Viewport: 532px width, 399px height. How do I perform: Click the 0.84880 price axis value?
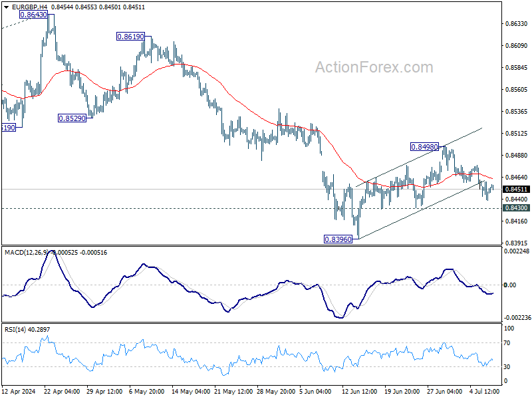(x=517, y=156)
